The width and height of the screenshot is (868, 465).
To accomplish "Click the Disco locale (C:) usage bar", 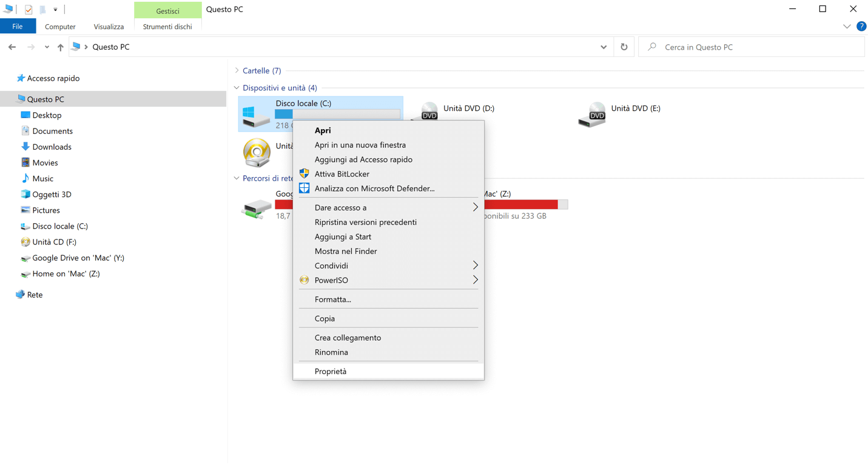I will [337, 115].
